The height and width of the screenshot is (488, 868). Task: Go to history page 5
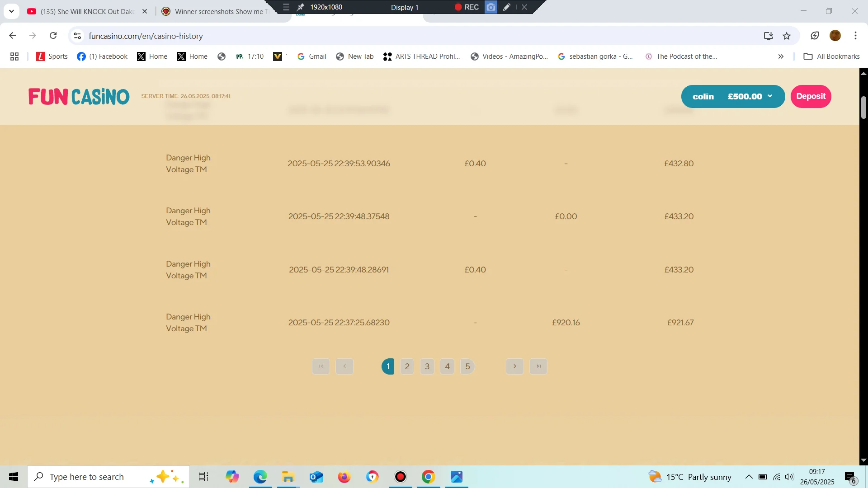click(467, 366)
